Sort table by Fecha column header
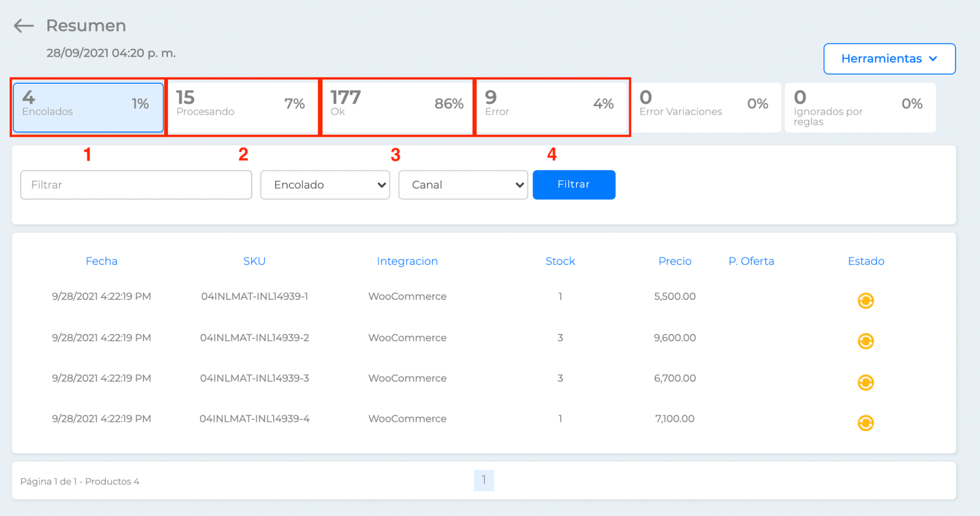Screen dimensions: 980x516 102,261
